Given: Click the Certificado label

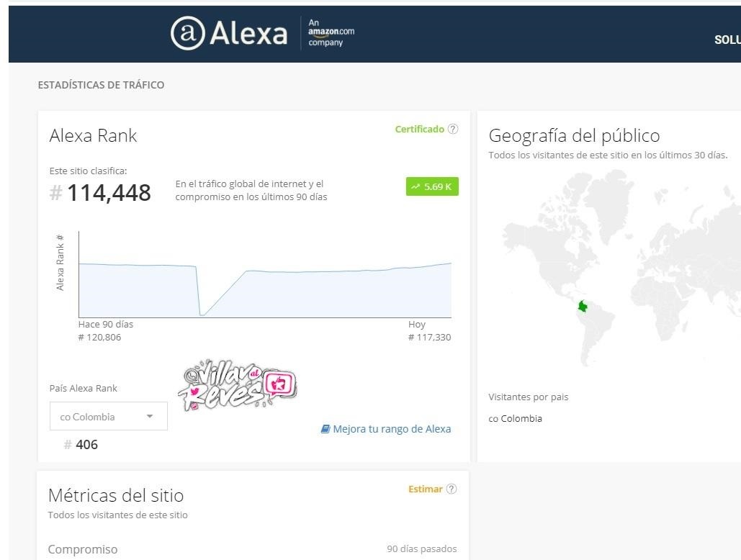Looking at the screenshot, I should pos(420,129).
